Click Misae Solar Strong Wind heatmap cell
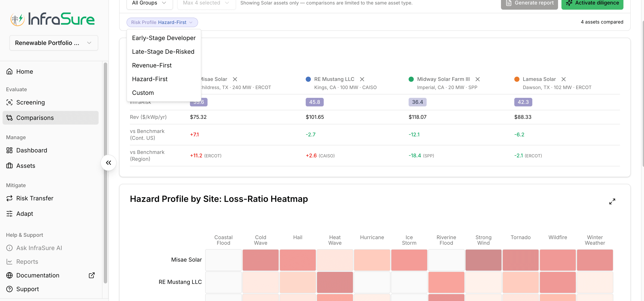644x301 pixels. [x=483, y=260]
